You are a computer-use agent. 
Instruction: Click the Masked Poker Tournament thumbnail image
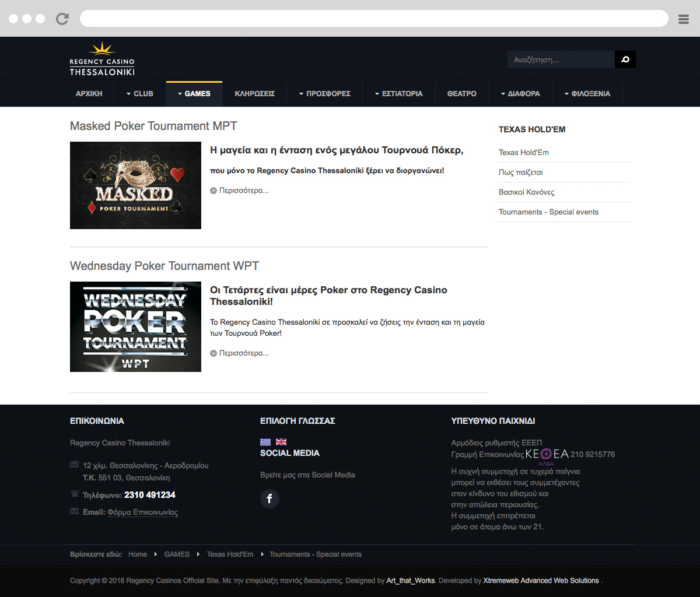(x=135, y=185)
